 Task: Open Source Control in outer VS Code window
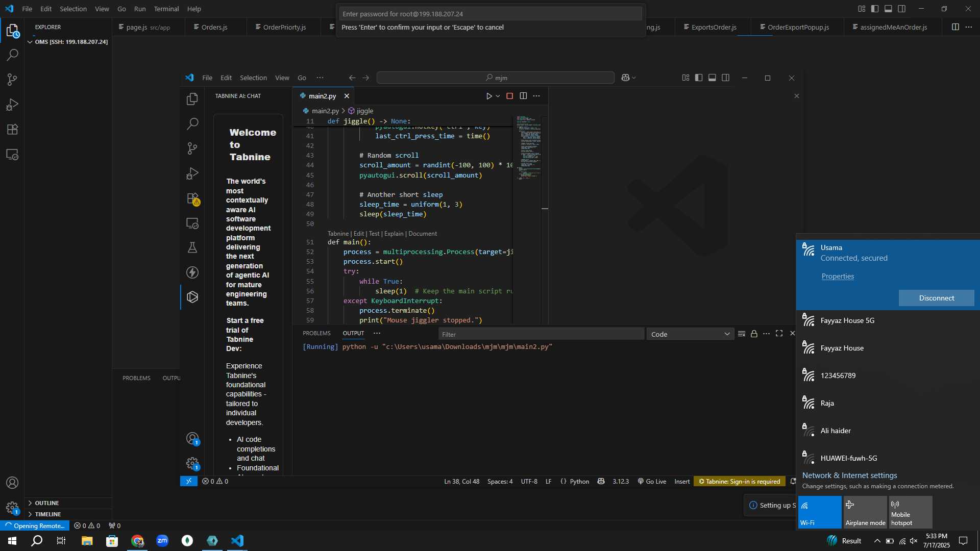12,80
